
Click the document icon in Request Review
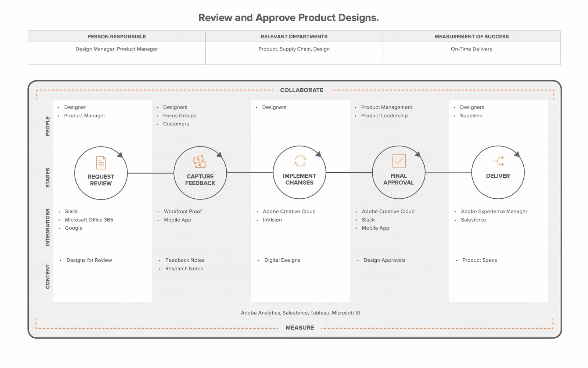point(101,163)
